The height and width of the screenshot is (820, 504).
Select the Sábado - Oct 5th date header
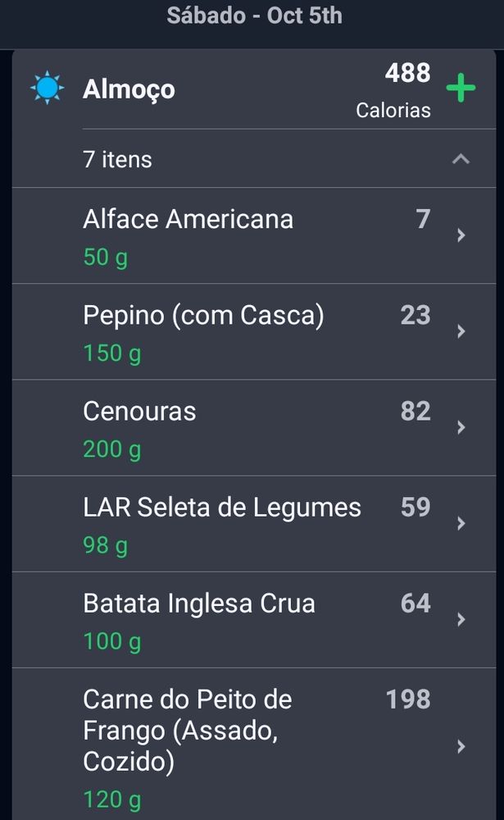tap(252, 15)
